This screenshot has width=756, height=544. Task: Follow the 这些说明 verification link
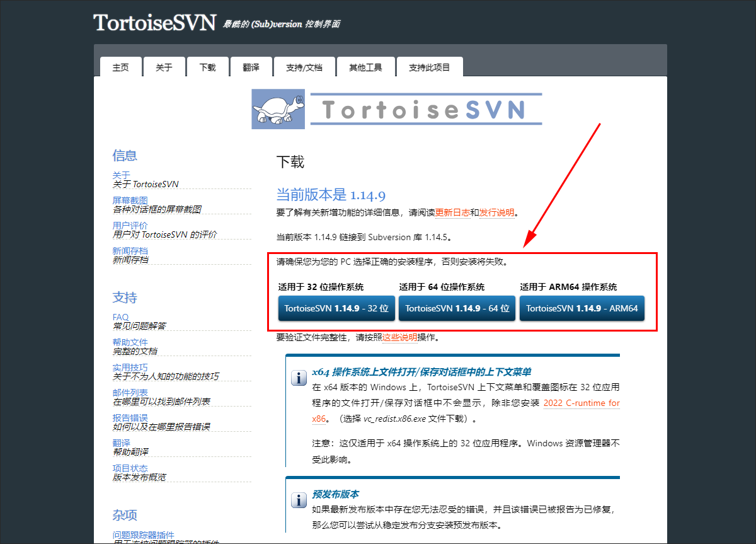(x=399, y=337)
